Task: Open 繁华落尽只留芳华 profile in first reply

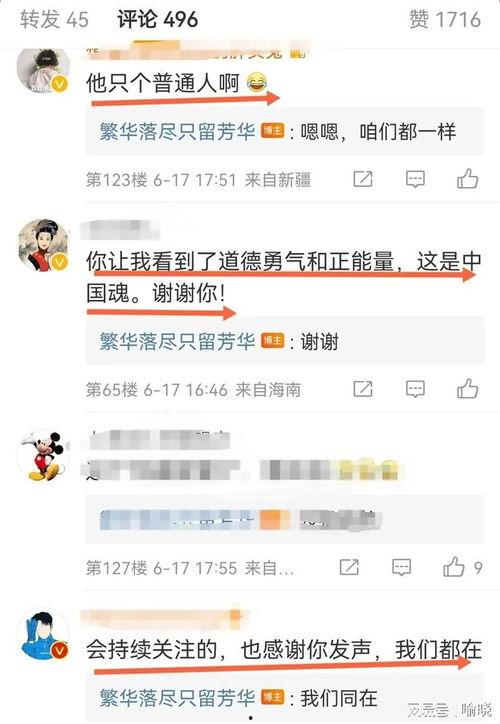Action: pos(177,132)
